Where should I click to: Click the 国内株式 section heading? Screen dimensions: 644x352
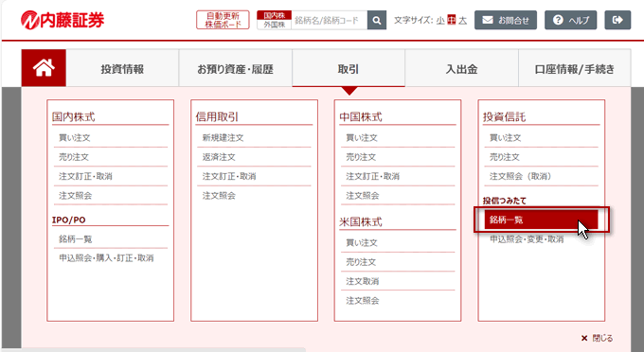[x=74, y=117]
